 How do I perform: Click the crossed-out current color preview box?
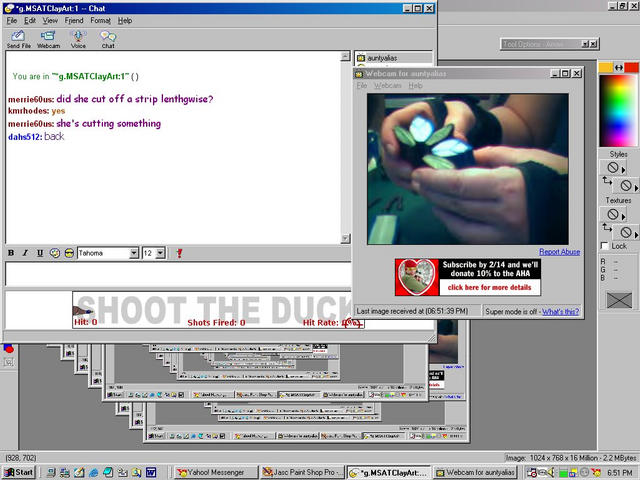click(619, 300)
